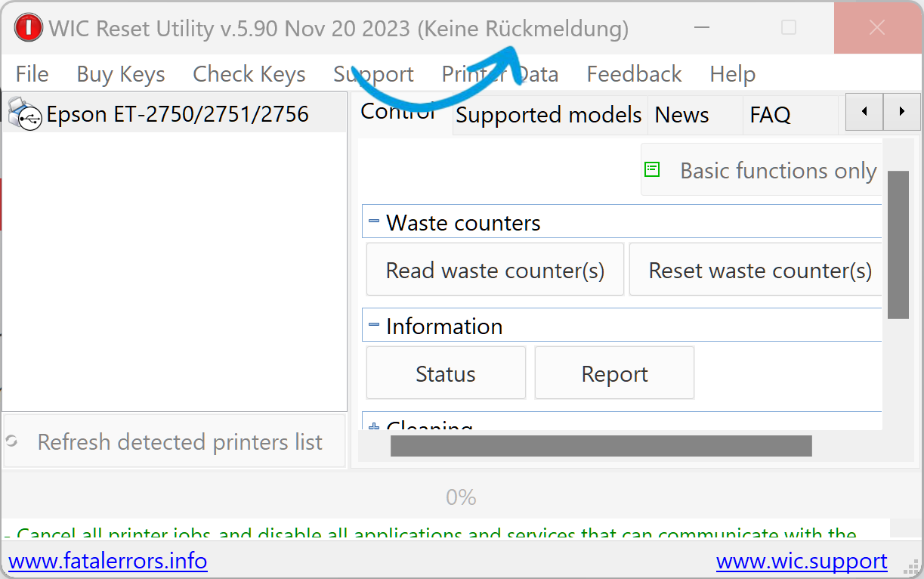Open the Buy Keys menu
924x579 pixels.
[x=121, y=74]
